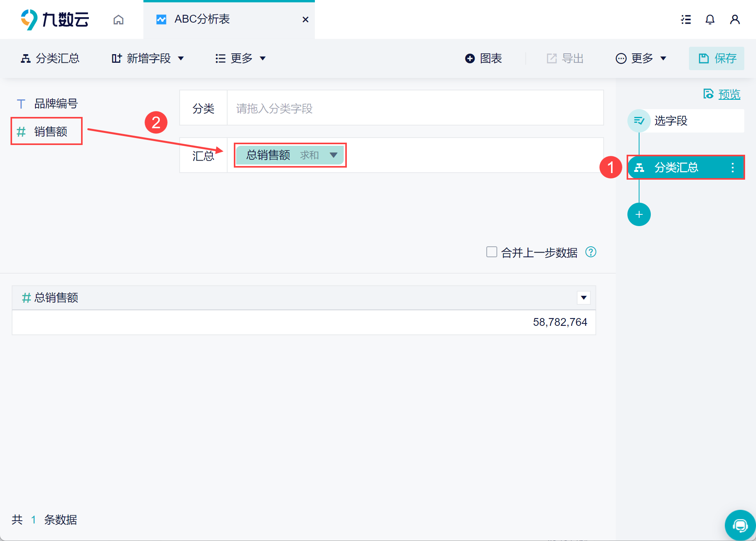
Task: Open the user account icon
Action: point(735,19)
